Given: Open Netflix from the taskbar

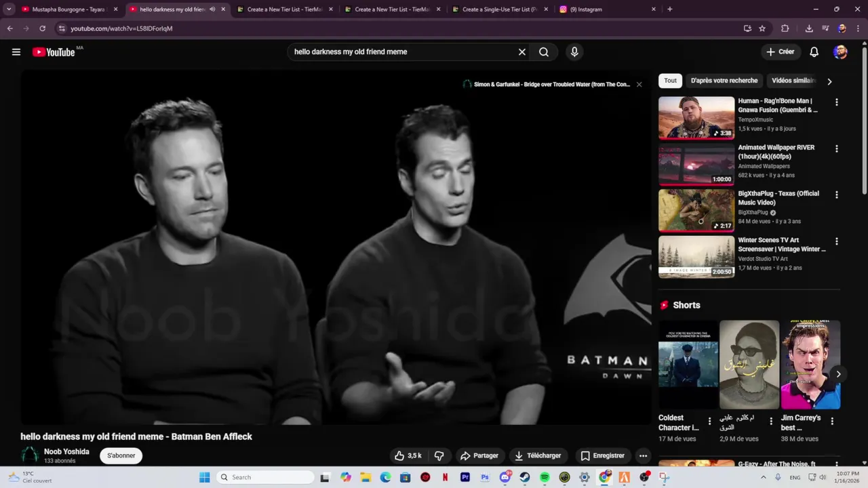Looking at the screenshot, I should click(x=445, y=477).
